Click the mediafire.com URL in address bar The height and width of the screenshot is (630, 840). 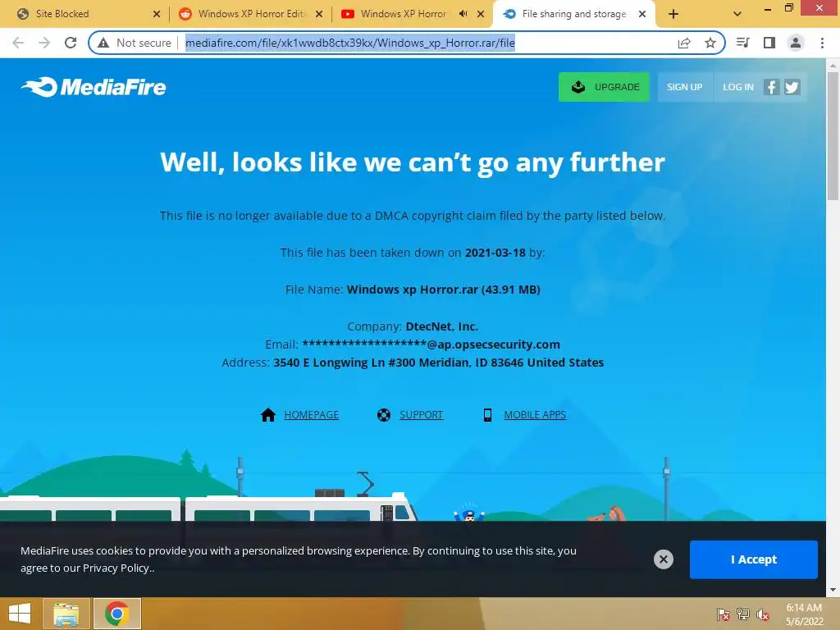coord(350,43)
